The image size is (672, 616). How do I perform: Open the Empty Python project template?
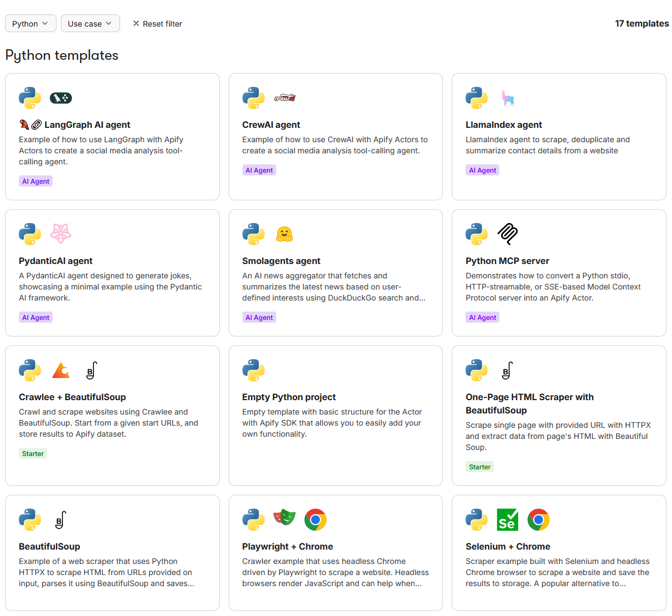[289, 397]
